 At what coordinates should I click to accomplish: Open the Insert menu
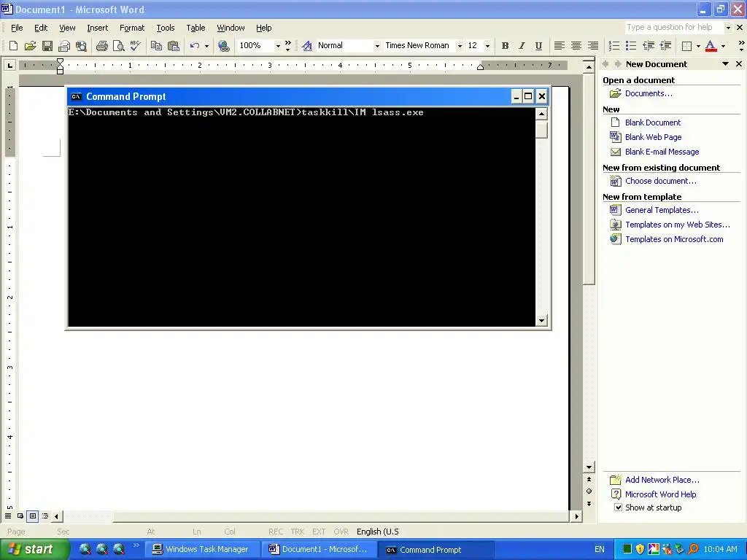(98, 28)
